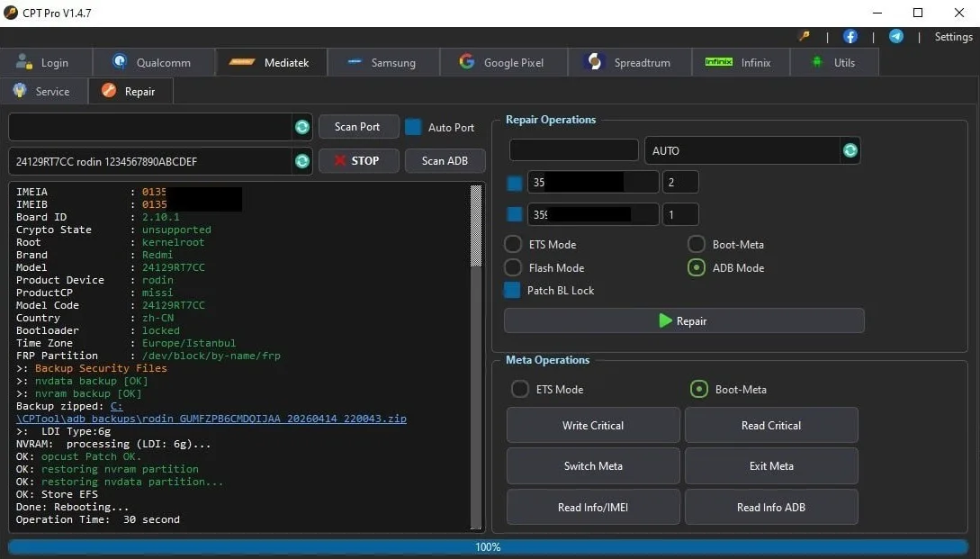980x559 pixels.
Task: Open the ADB device combo box 24129RT7CC
Action: [x=159, y=161]
